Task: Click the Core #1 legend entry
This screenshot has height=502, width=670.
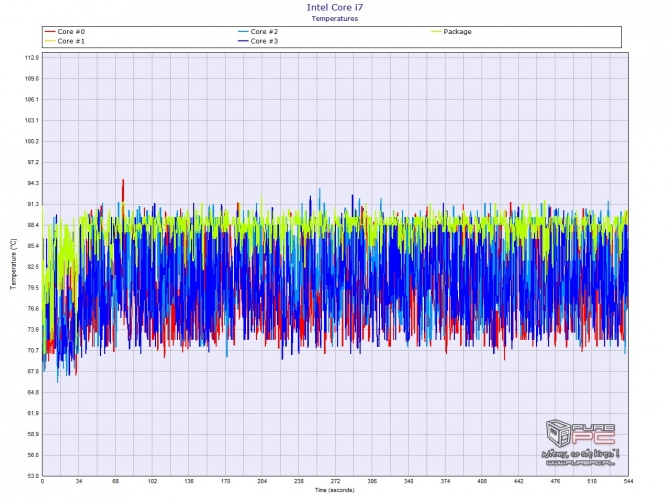Action: (65, 41)
